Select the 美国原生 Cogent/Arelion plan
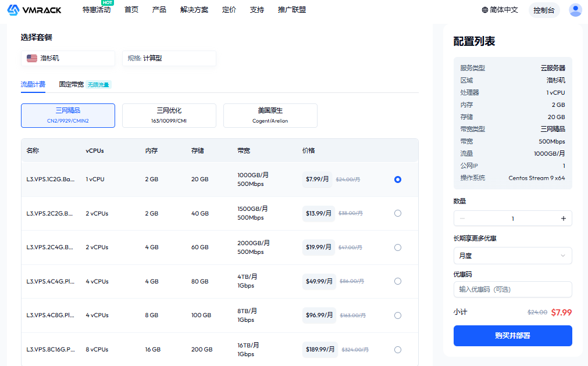The image size is (588, 366). tap(270, 115)
